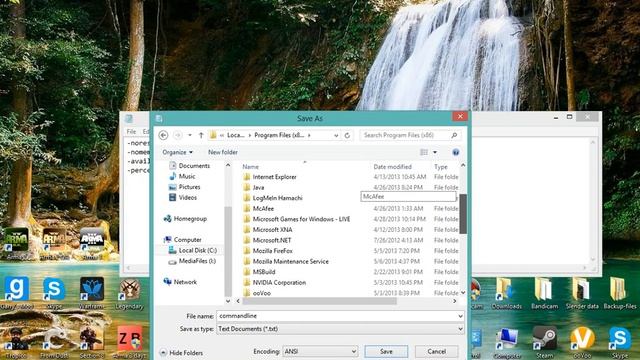Refresh the Program Files (x86) folder view
The height and width of the screenshot is (360, 640).
pyautogui.click(x=347, y=135)
